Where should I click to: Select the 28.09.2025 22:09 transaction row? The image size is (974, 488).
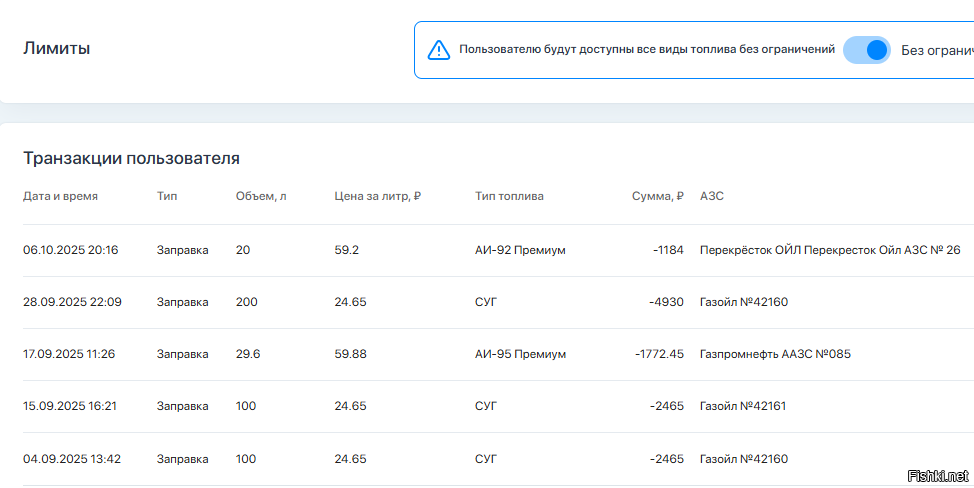tap(72, 302)
